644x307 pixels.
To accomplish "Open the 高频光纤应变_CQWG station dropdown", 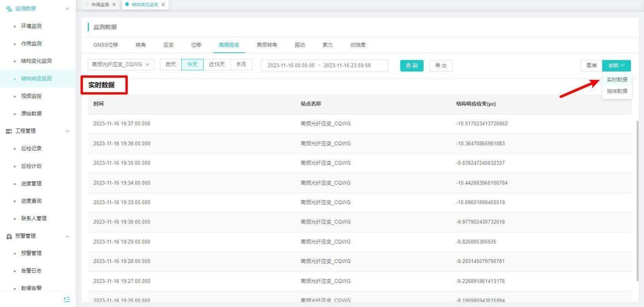I will pyautogui.click(x=120, y=65).
